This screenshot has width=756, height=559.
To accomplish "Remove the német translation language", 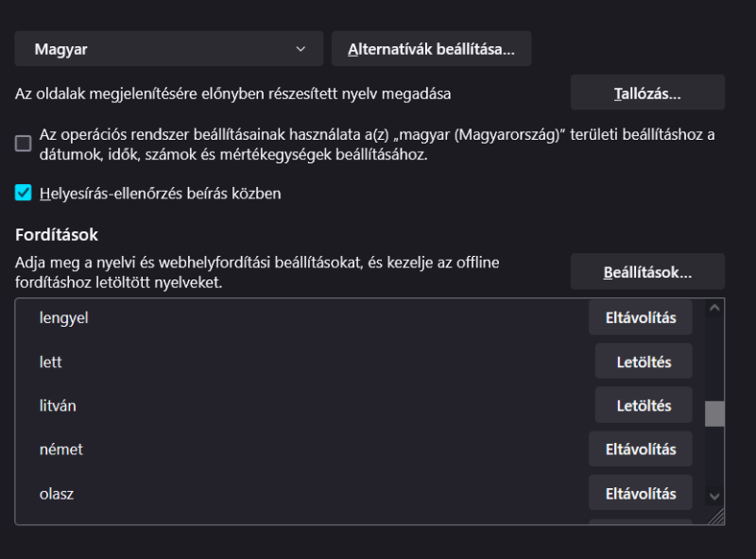I will (x=640, y=449).
